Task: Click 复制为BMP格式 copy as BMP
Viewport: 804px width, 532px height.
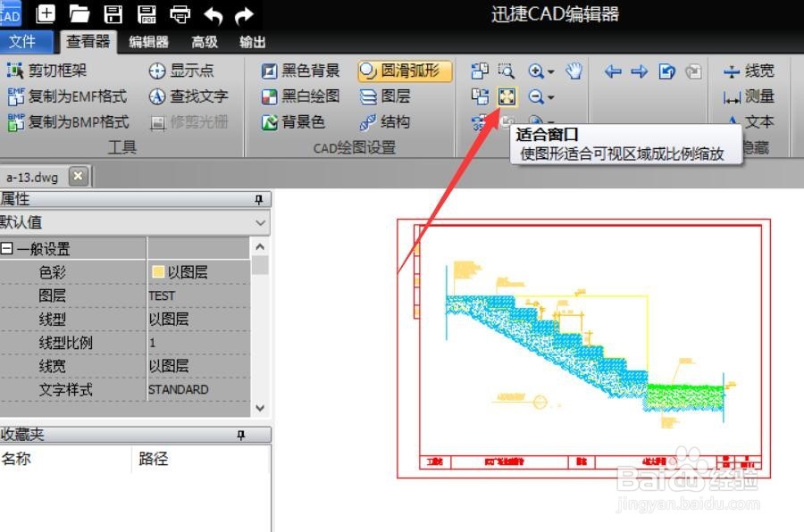Action: click(x=68, y=122)
